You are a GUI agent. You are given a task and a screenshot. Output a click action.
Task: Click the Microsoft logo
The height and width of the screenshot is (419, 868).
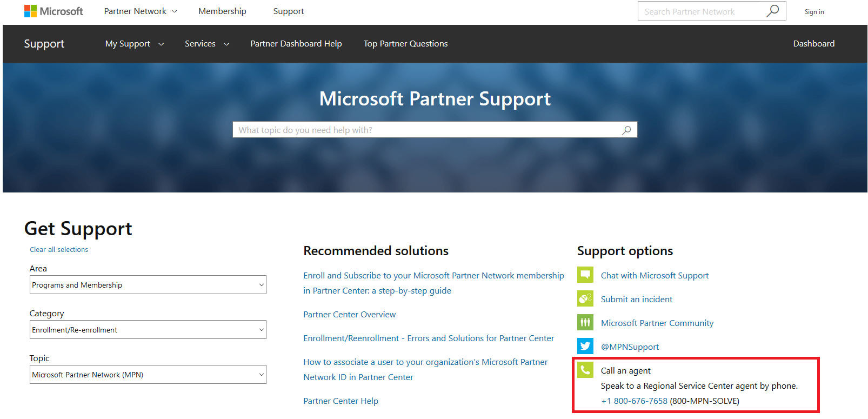[54, 11]
